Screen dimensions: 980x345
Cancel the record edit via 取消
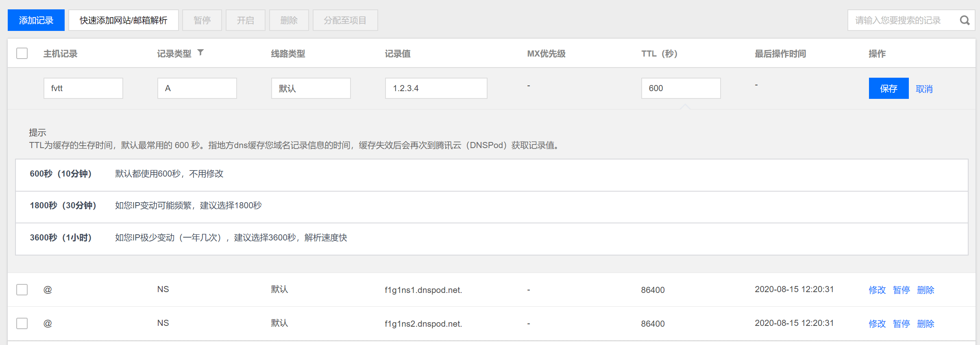click(x=924, y=89)
